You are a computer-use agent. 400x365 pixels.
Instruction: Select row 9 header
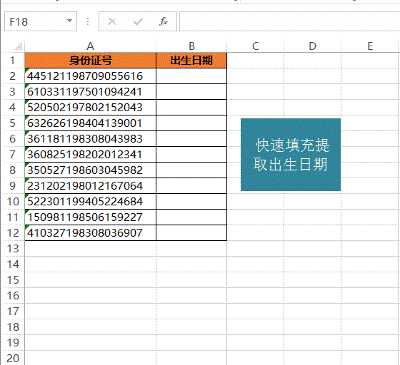[13, 186]
